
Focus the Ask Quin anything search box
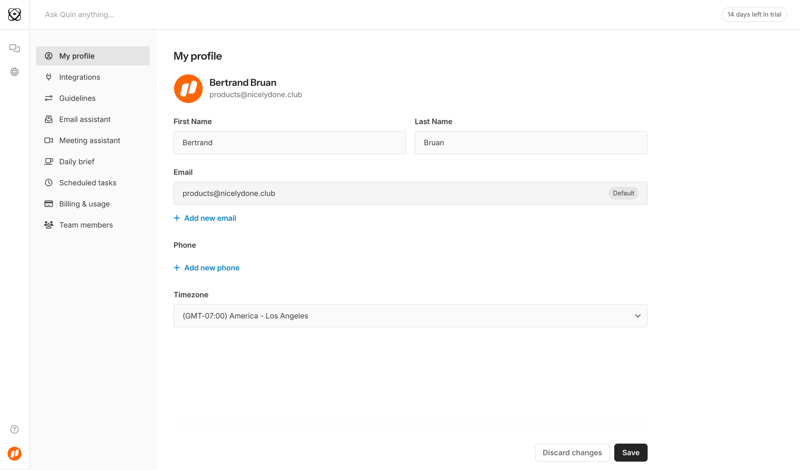click(x=200, y=15)
